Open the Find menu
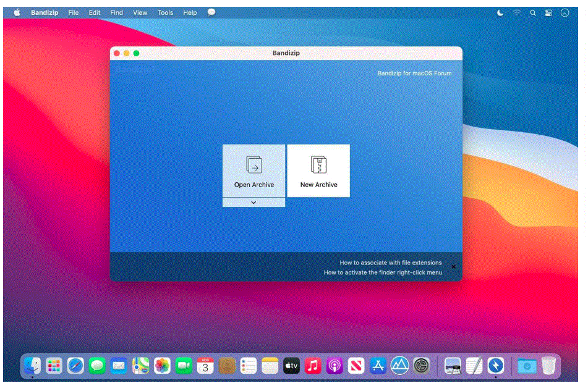 [x=117, y=12]
